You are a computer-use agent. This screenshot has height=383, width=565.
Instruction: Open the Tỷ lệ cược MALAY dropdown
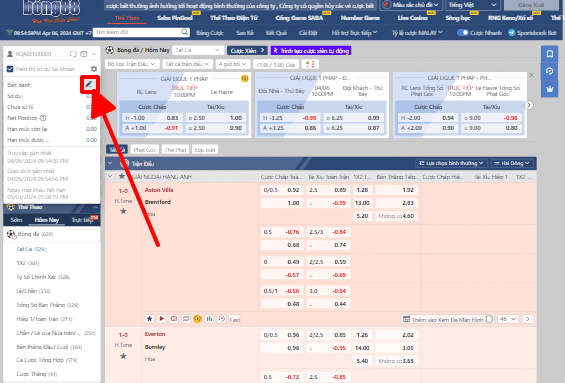pos(417,32)
